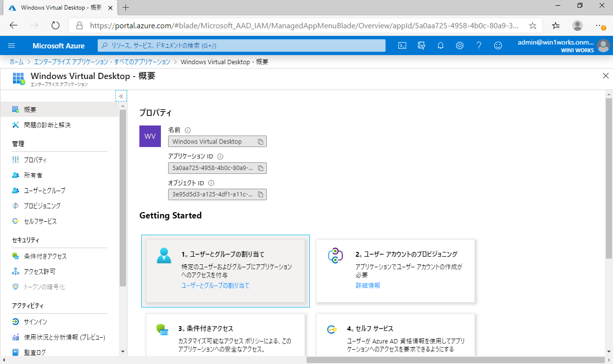The height and width of the screenshot is (364, 613).
Task: Open the browser profile icon
Action: tap(578, 25)
